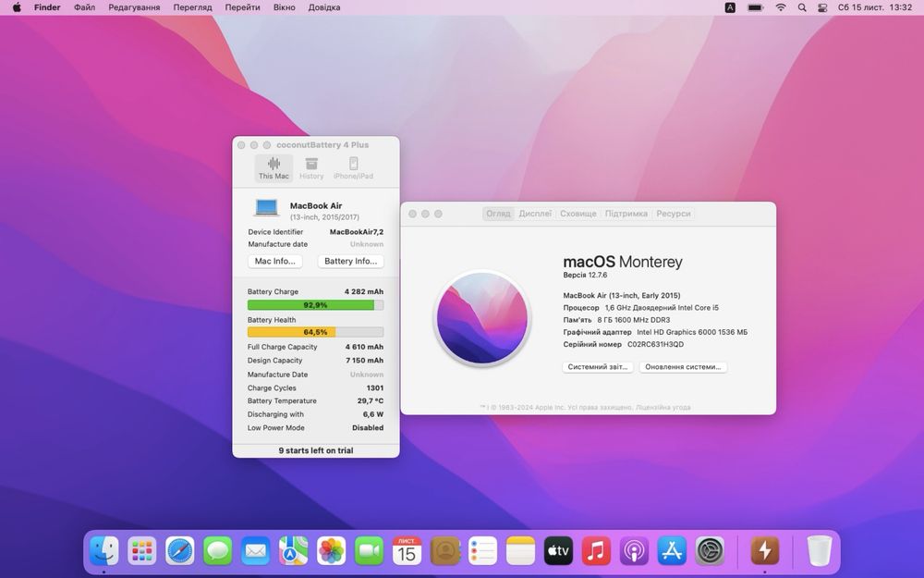This screenshot has height=578, width=924.
Task: Click the Версія 12.7.6 text
Action: pyautogui.click(x=585, y=275)
